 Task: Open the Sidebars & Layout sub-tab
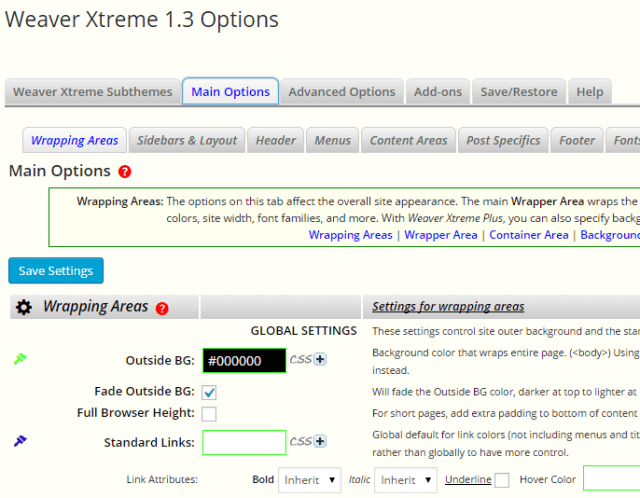coord(187,141)
